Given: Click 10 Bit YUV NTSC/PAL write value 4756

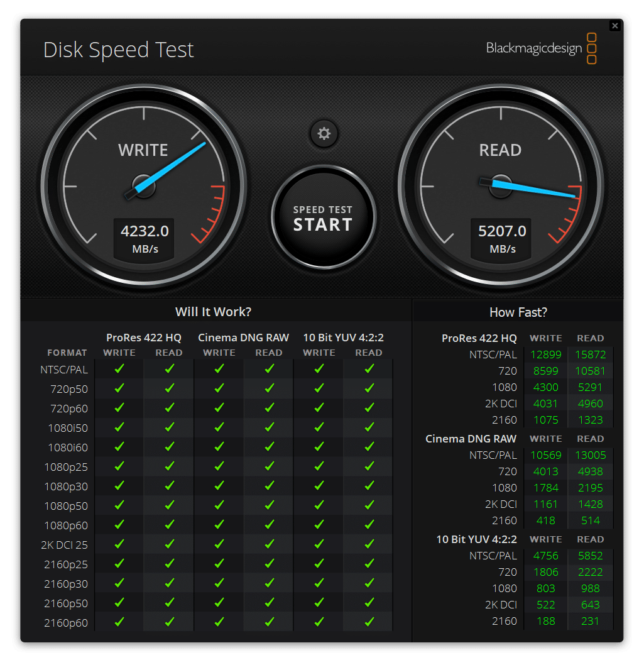Looking at the screenshot, I should (x=545, y=556).
